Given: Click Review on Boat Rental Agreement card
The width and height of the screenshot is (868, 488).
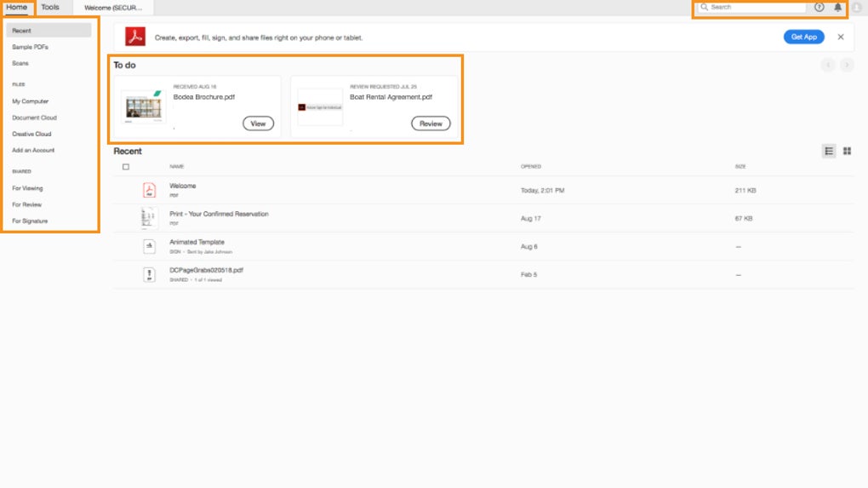Looking at the screenshot, I should click(431, 123).
